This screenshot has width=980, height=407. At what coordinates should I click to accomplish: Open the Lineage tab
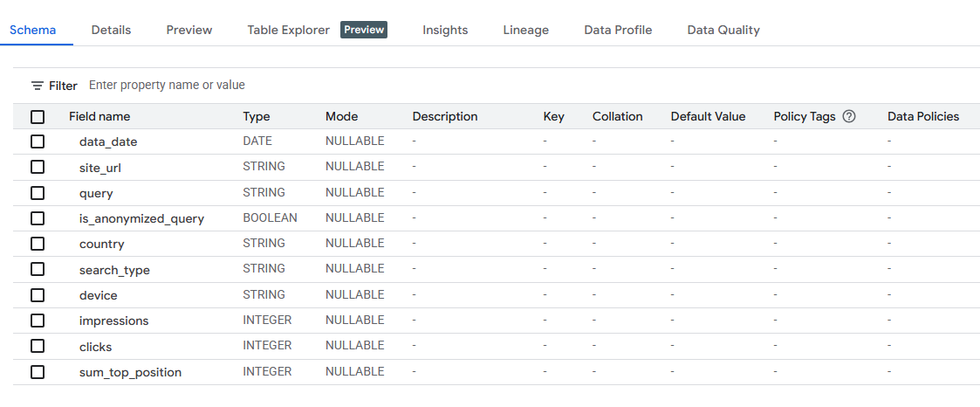click(x=525, y=30)
